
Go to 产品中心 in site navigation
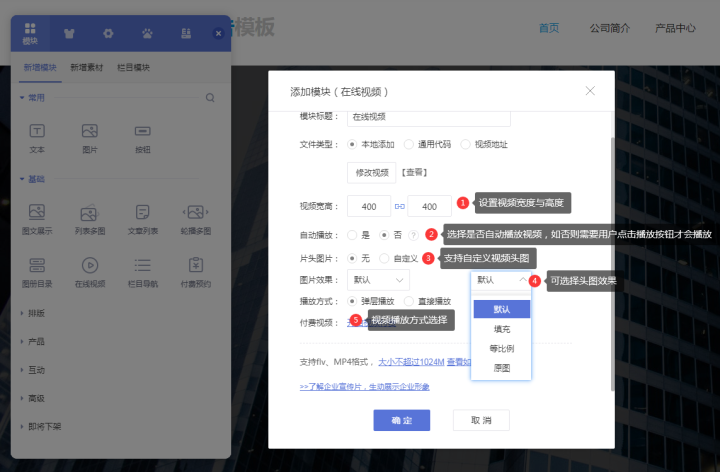675,28
